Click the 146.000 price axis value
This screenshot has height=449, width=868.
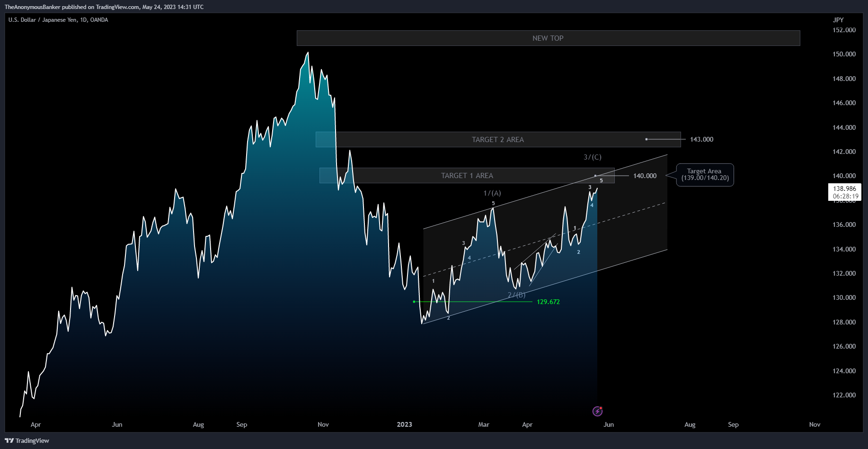coord(844,103)
